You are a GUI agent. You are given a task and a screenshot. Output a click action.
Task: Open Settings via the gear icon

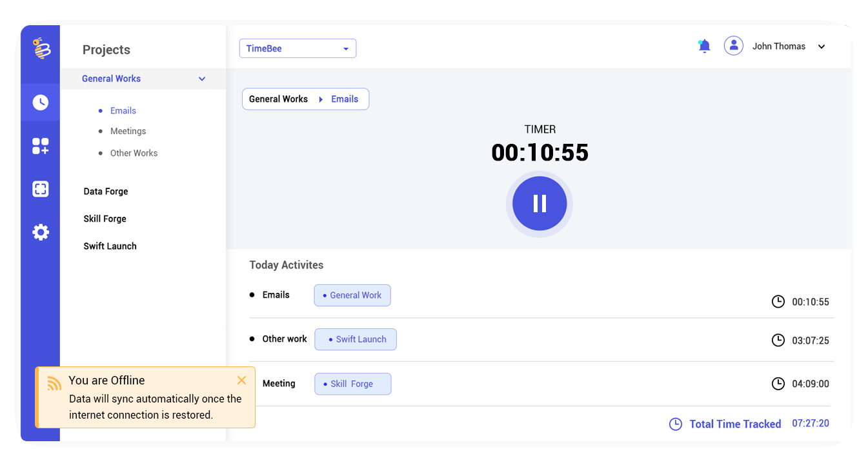[x=40, y=232]
